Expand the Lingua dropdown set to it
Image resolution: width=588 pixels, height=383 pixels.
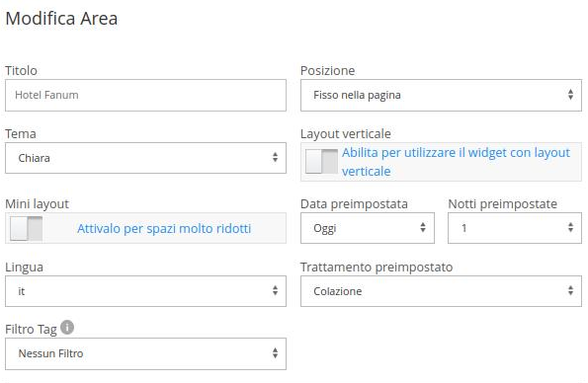click(145, 291)
